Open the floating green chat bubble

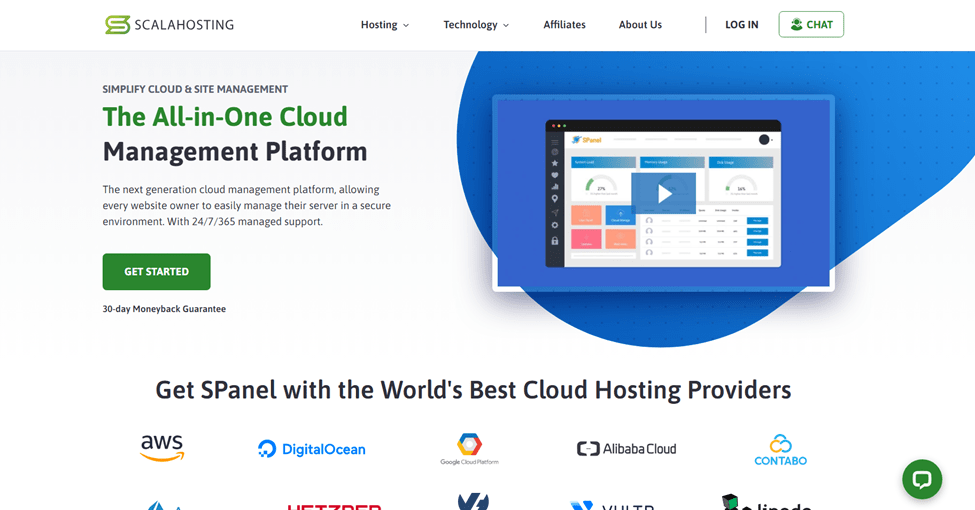(x=922, y=479)
